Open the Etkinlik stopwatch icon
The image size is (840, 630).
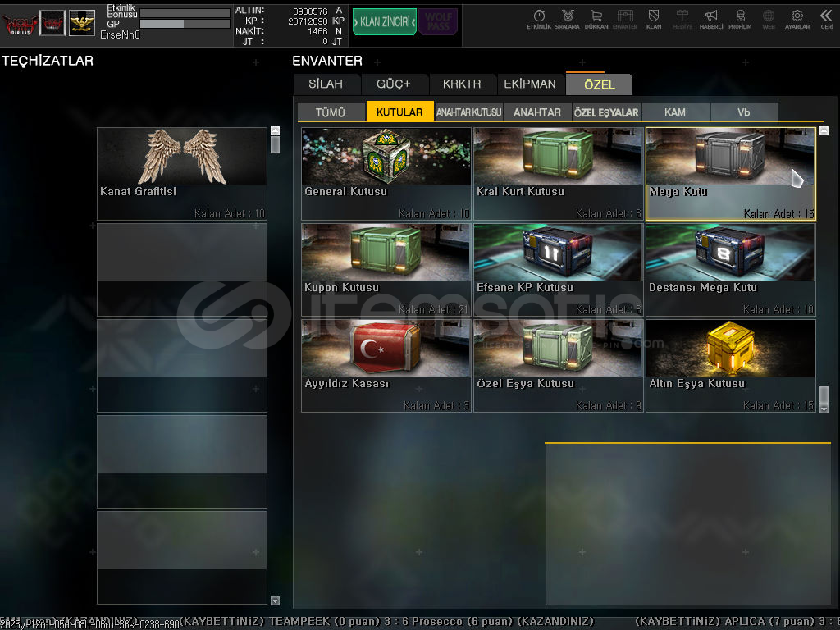539,18
